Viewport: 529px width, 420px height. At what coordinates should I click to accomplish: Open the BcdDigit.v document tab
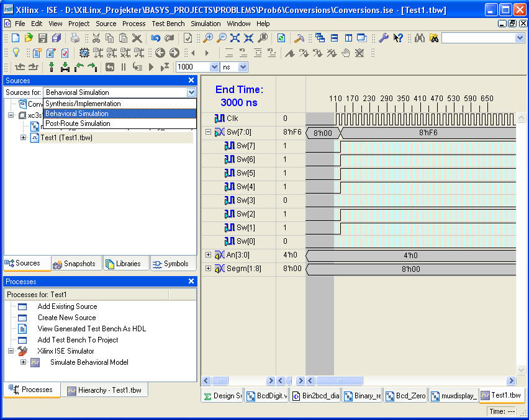click(x=267, y=396)
